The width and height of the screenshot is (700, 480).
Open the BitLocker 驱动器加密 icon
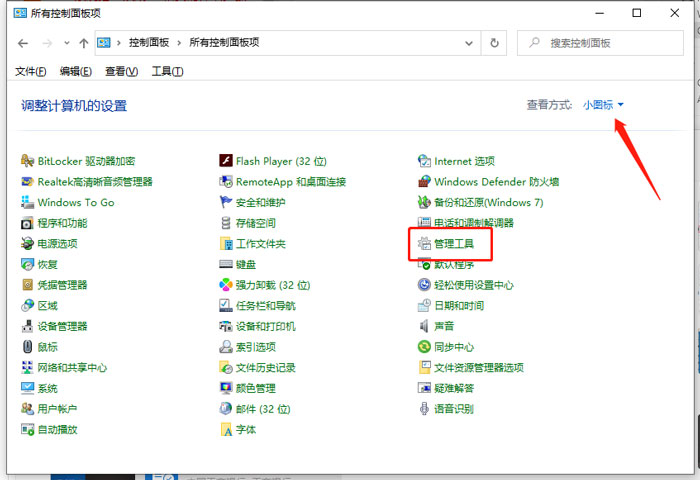pos(27,161)
